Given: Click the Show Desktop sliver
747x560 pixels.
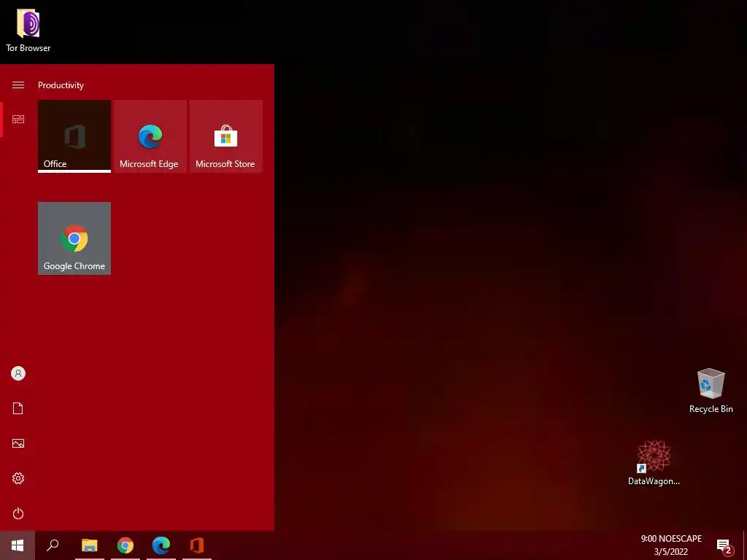Looking at the screenshot, I should 745,545.
